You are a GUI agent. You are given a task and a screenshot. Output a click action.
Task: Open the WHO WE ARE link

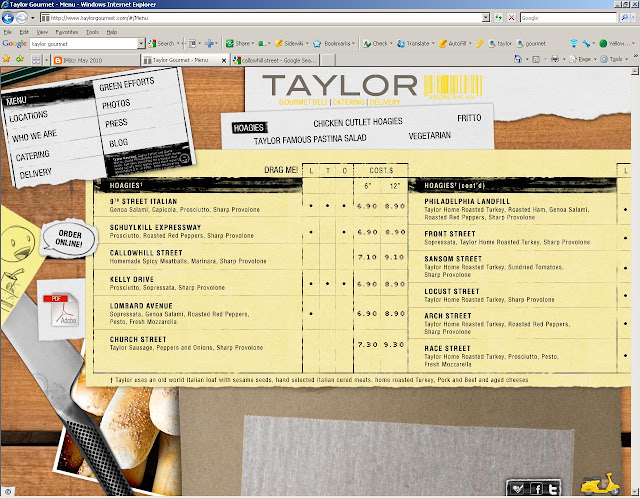(x=34, y=135)
